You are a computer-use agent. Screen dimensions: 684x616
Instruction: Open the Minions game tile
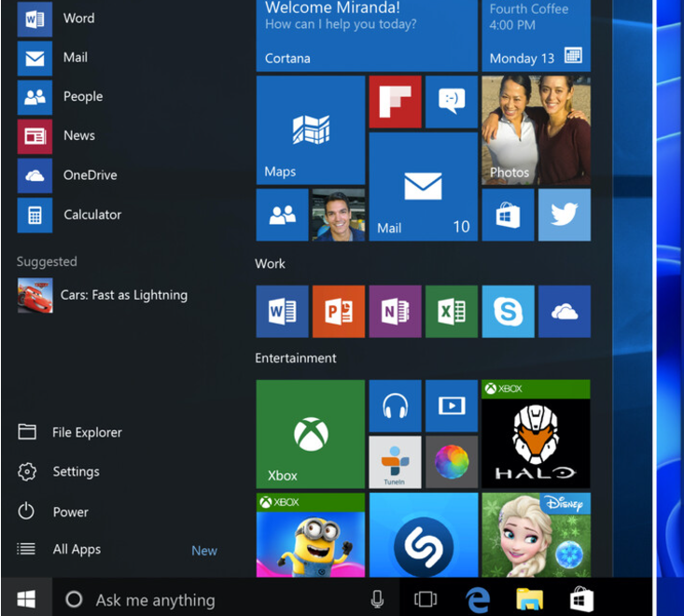pos(311,535)
